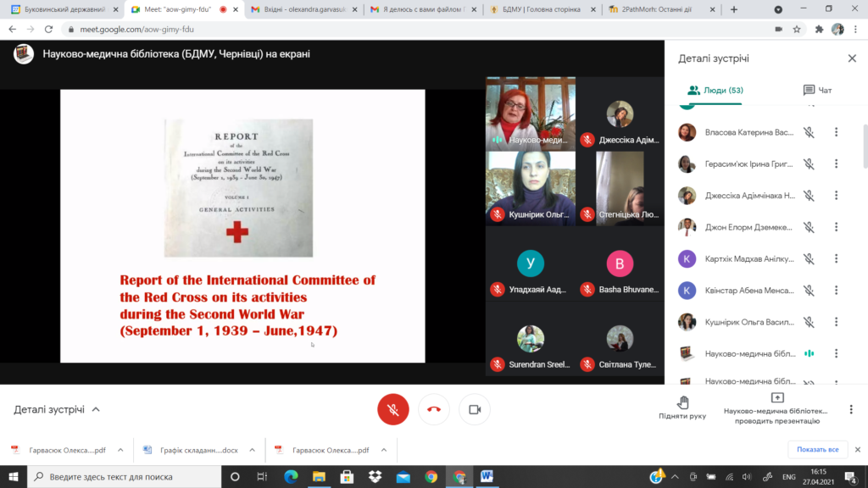The width and height of the screenshot is (868, 488).
Task: Open options menu for speaking Науково-медична бібл participant
Action: pos(837,353)
